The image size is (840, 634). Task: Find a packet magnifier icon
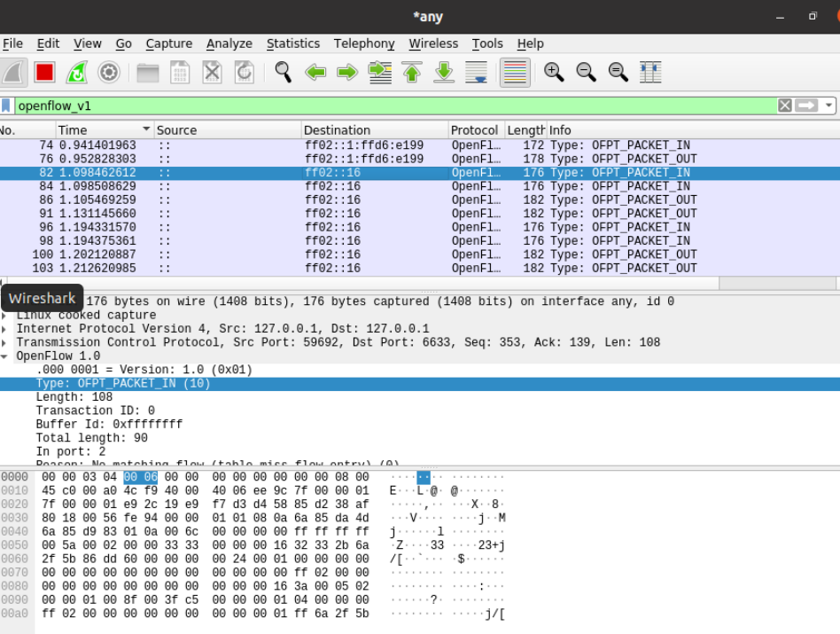[283, 72]
